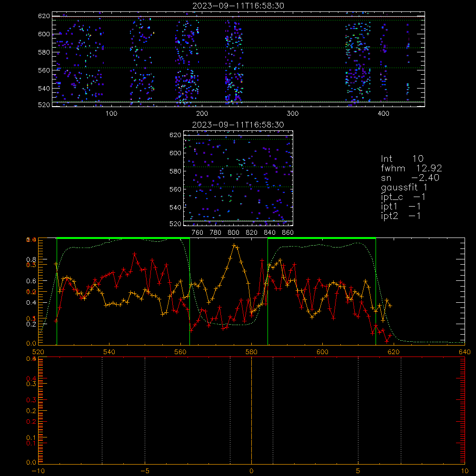Click the 'ipt2 -1' readout
This screenshot has height=476, width=476.
pyautogui.click(x=401, y=216)
